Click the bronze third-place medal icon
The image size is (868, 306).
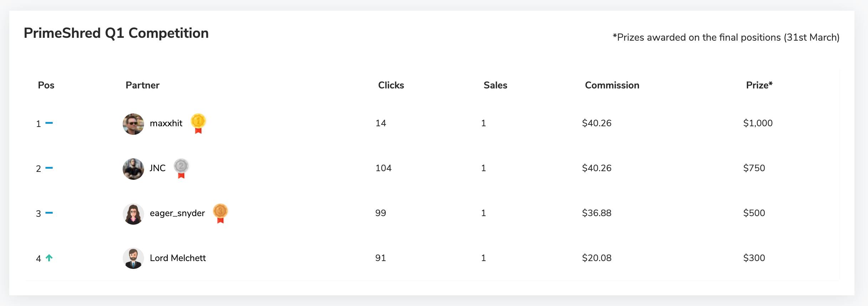click(220, 213)
